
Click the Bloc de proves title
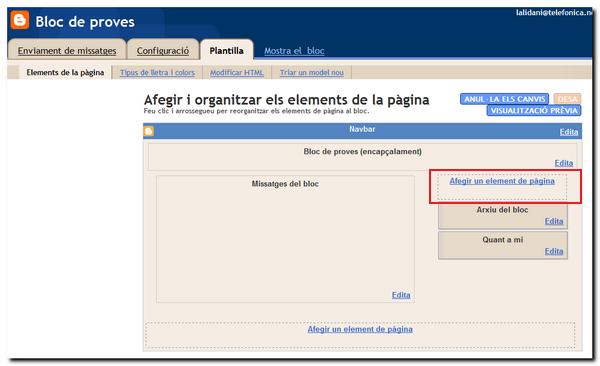85,22
